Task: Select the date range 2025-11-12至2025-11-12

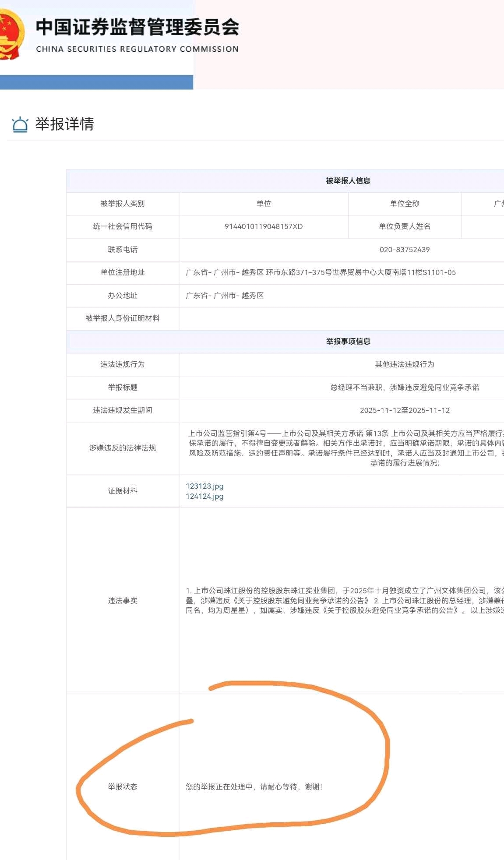Action: (x=405, y=410)
